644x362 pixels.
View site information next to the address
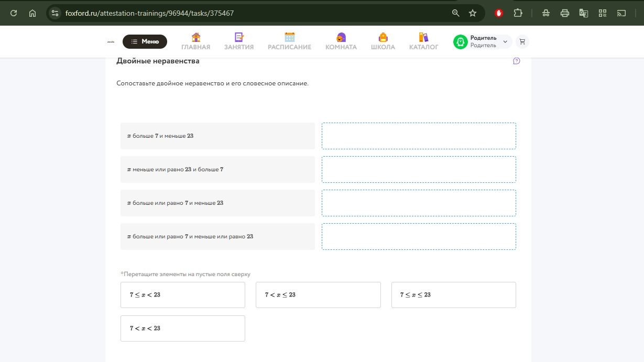tap(55, 13)
